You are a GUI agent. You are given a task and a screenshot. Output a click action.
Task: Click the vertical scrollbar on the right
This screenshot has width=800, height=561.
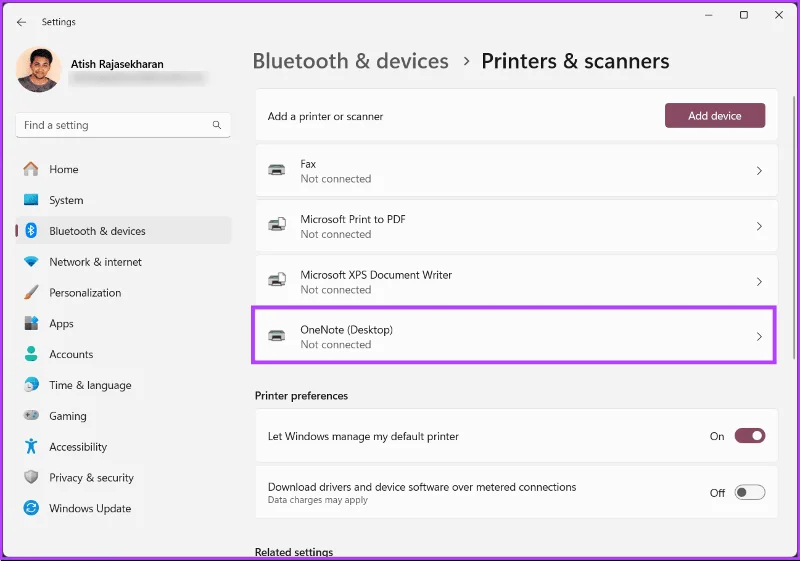point(794,227)
